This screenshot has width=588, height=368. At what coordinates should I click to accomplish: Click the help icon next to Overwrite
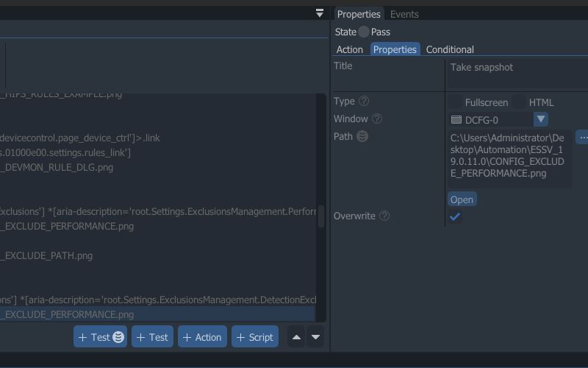(x=384, y=216)
